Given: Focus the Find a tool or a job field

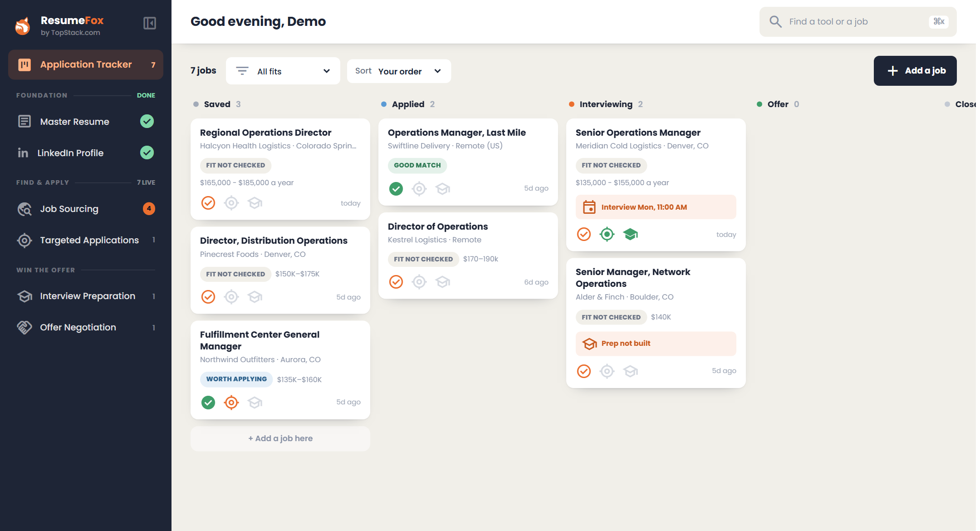Looking at the screenshot, I should coord(858,21).
